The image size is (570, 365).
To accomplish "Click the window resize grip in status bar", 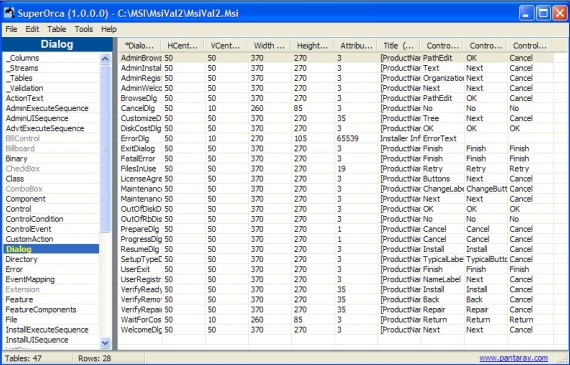I will pos(563,358).
